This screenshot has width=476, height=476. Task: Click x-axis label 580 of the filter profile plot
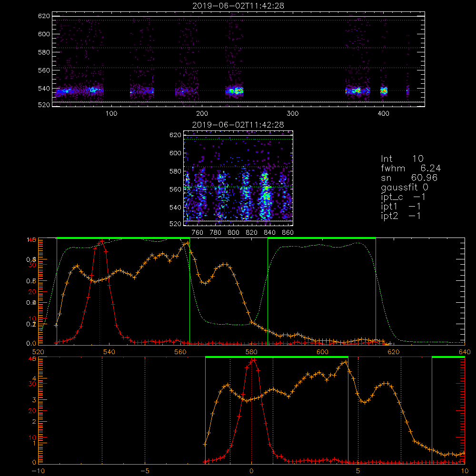(x=251, y=352)
